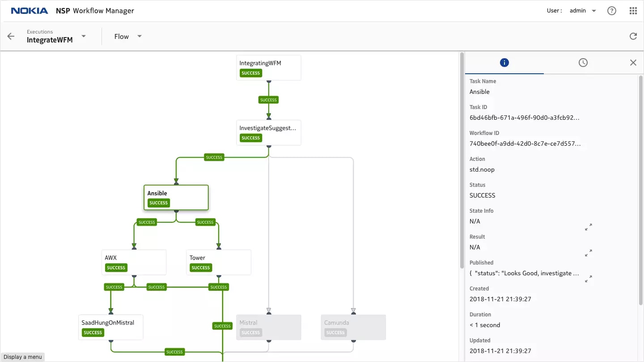Expand the Result value

[589, 253]
